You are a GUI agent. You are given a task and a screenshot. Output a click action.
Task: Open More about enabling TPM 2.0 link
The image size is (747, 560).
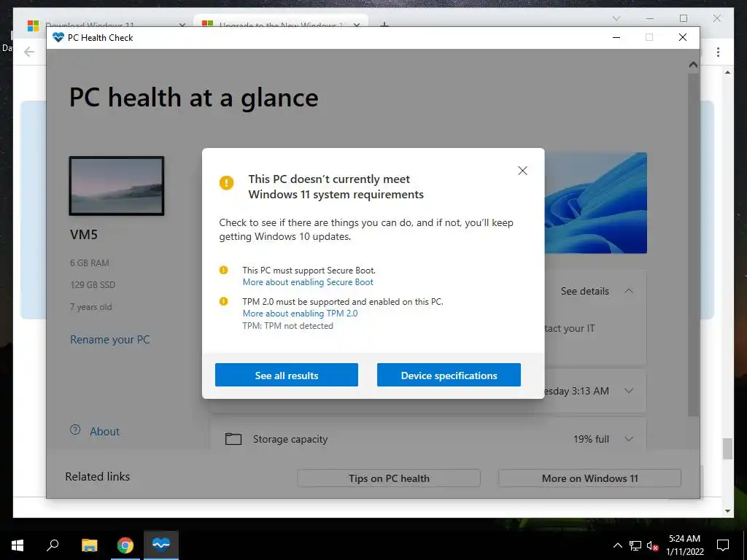coord(300,314)
